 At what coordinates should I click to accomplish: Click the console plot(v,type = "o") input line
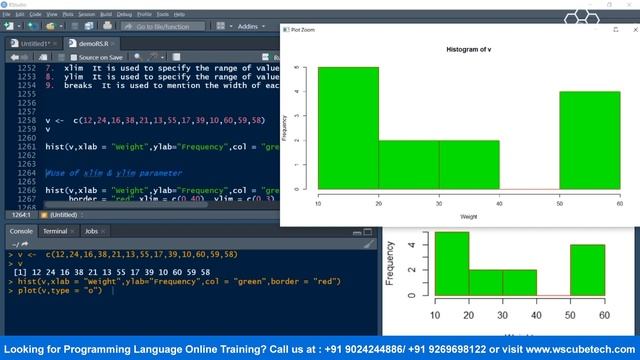60,291
